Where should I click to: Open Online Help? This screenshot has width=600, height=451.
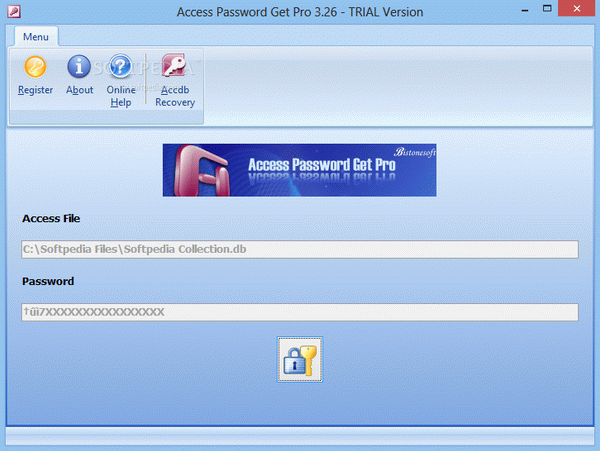click(121, 81)
